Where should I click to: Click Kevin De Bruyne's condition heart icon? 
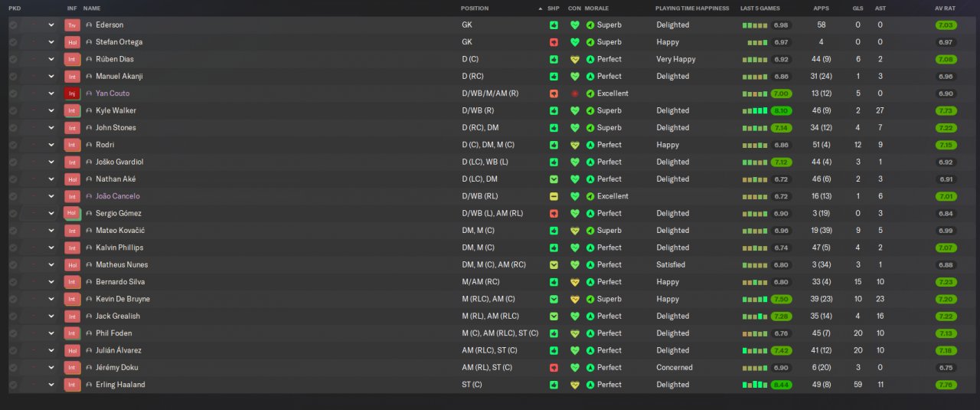575,299
